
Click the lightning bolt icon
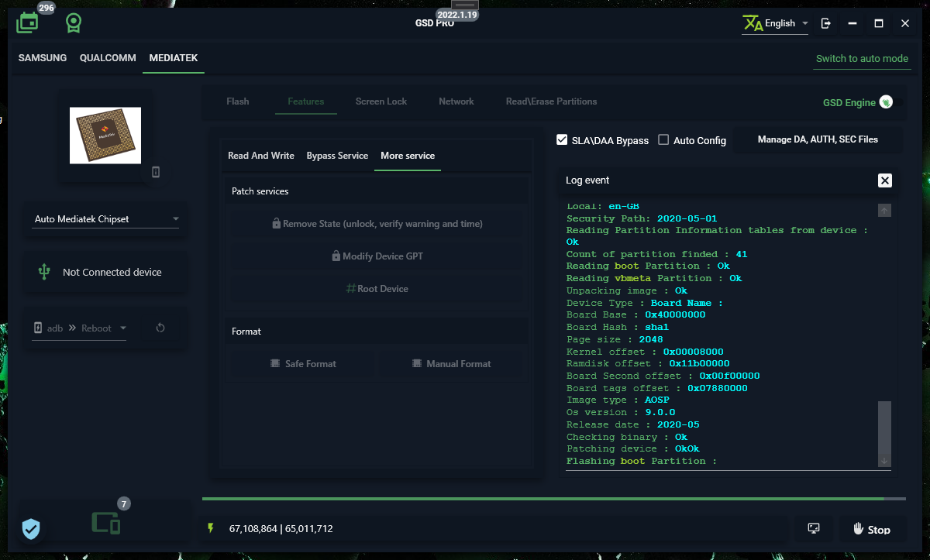click(210, 528)
